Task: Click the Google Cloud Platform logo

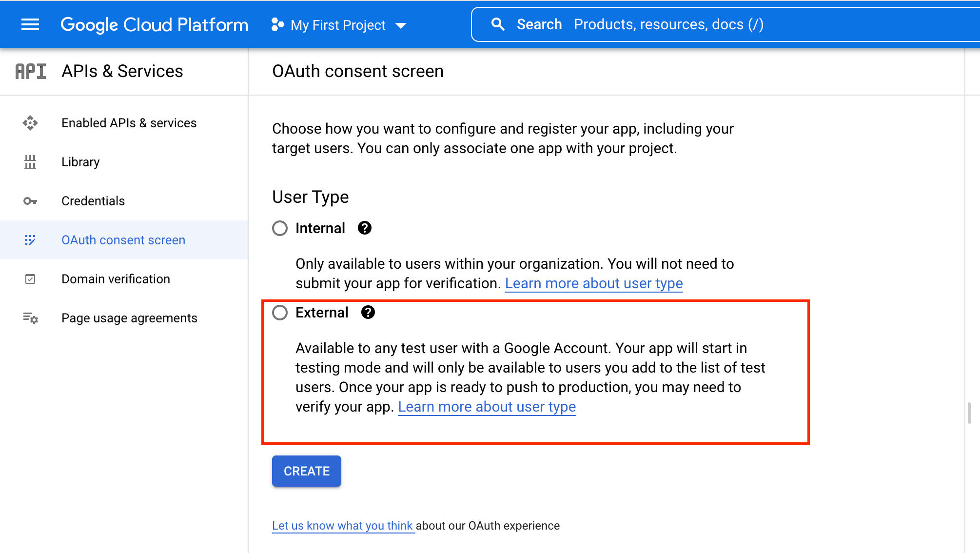Action: coord(154,24)
